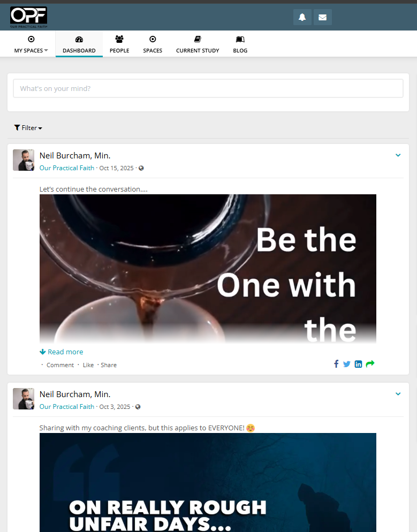This screenshot has width=417, height=532.
Task: Focus the "What's on your mind?" field
Action: pyautogui.click(x=208, y=89)
